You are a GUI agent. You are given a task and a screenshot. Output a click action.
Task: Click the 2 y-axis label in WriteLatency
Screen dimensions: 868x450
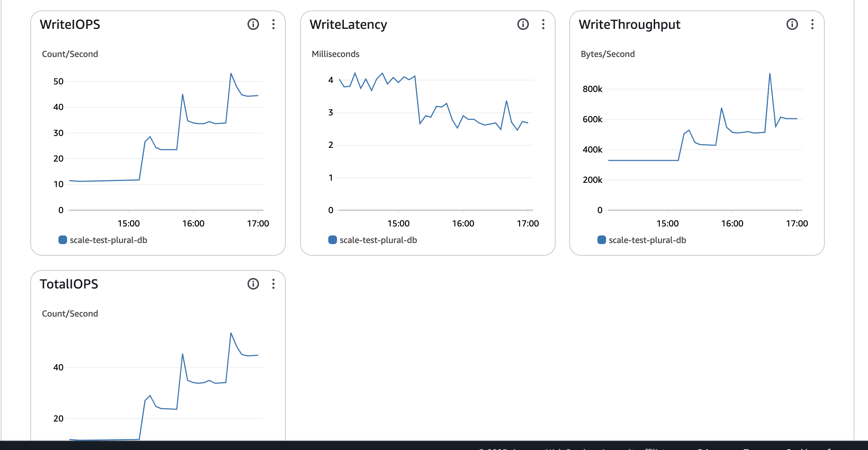331,145
